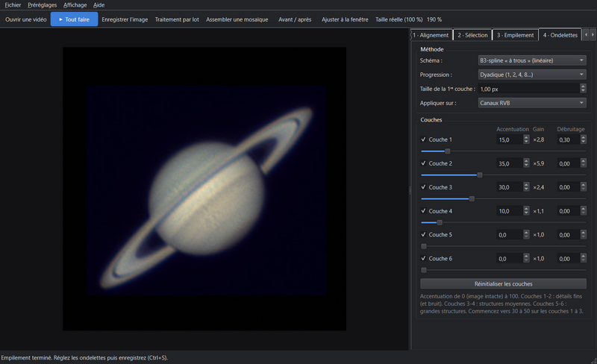Click the Couche 1 accentuation field
The width and height of the screenshot is (597, 364).
coord(510,139)
